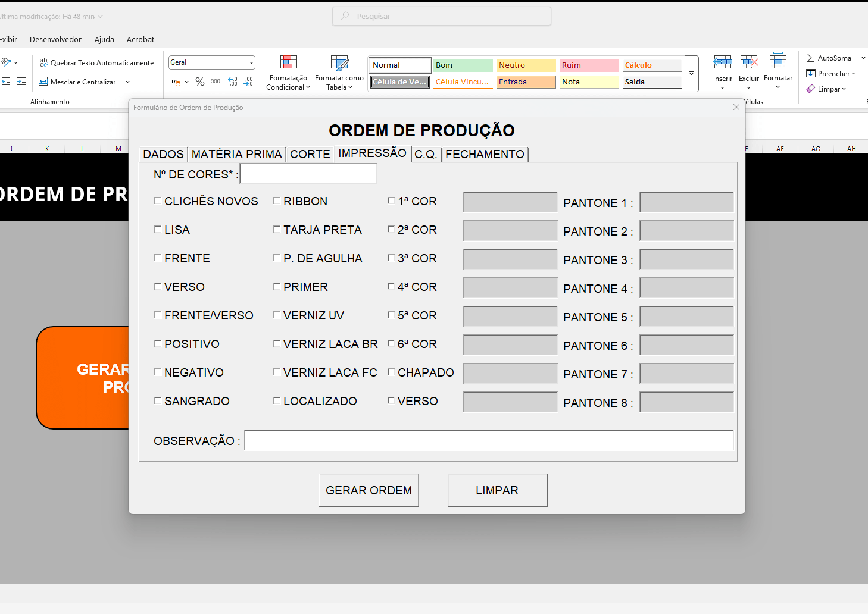Close the Formulário de Ordem de Produção dialog

pos(736,107)
